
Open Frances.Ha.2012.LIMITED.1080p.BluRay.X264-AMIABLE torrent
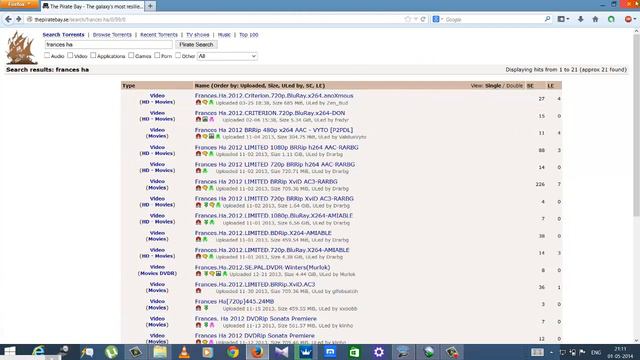[273, 216]
